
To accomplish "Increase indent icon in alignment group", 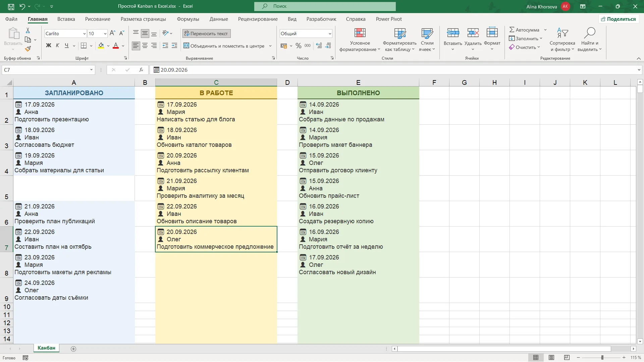I will click(174, 46).
